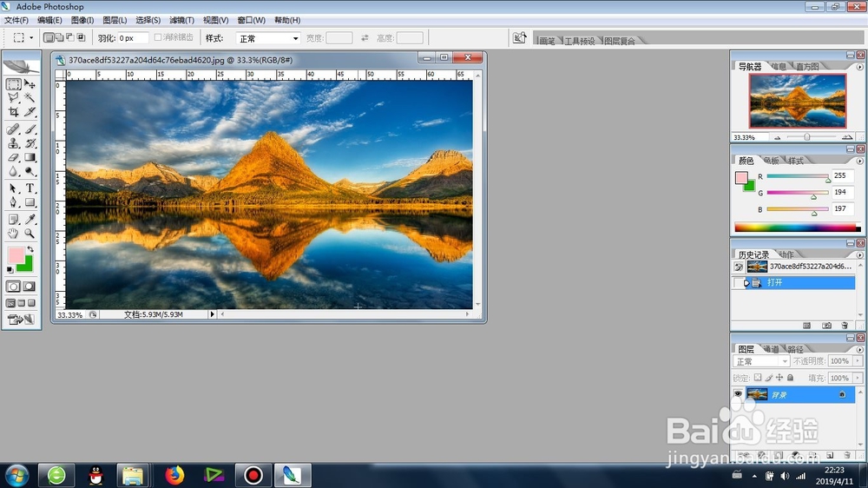The width and height of the screenshot is (868, 488).
Task: Open the file browser toggle button
Action: [519, 37]
